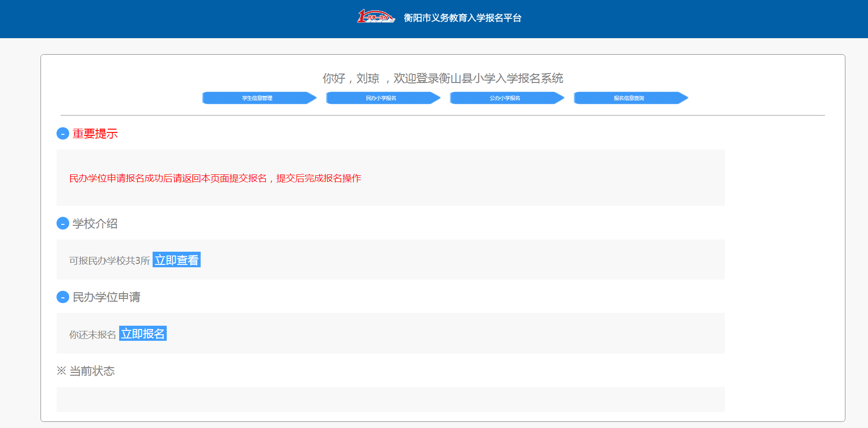Click the 学校介绍 heading text
This screenshot has width=868, height=428.
pos(95,223)
